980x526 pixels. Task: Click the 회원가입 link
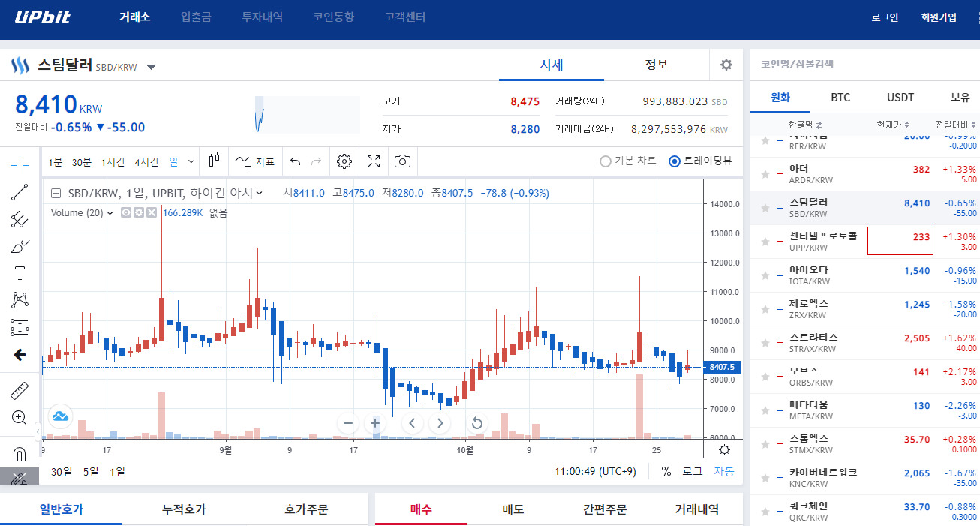point(939,17)
